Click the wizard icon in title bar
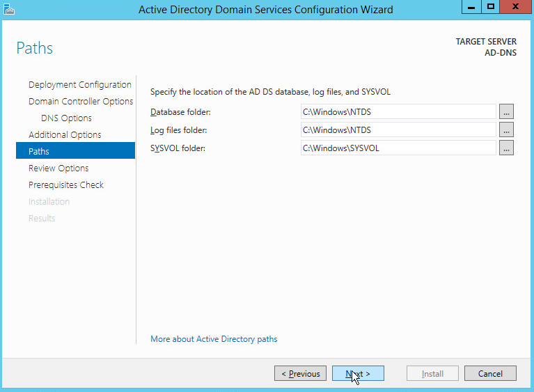 pyautogui.click(x=9, y=9)
